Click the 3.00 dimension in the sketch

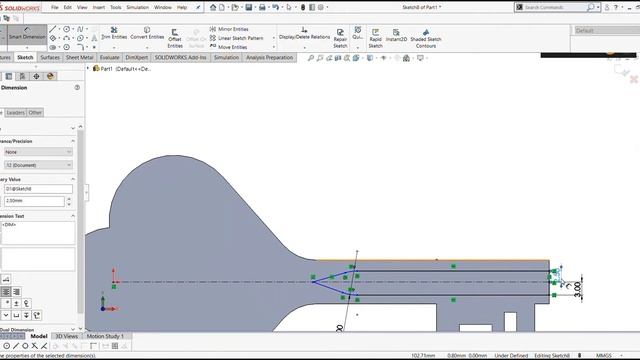click(x=577, y=289)
